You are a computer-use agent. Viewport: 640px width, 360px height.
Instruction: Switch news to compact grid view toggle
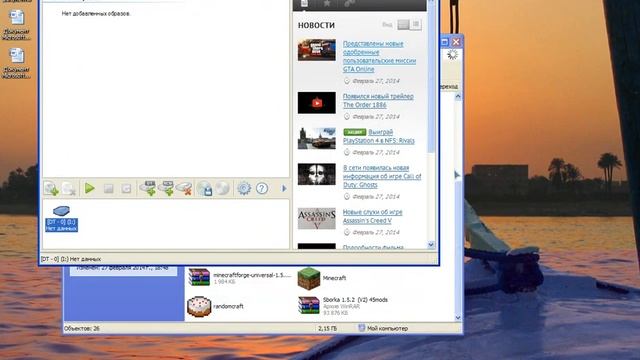pos(416,24)
